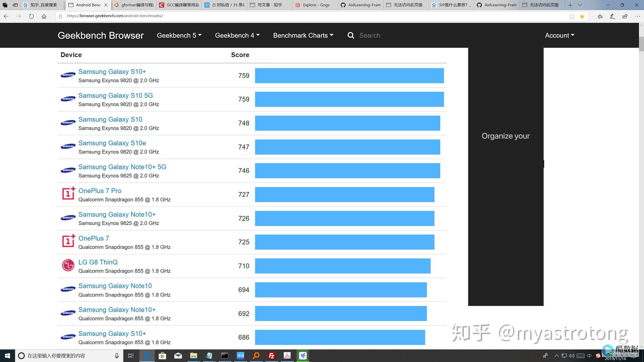This screenshot has width=644, height=362.
Task: Click the browser back arrow
Action: (x=6, y=16)
